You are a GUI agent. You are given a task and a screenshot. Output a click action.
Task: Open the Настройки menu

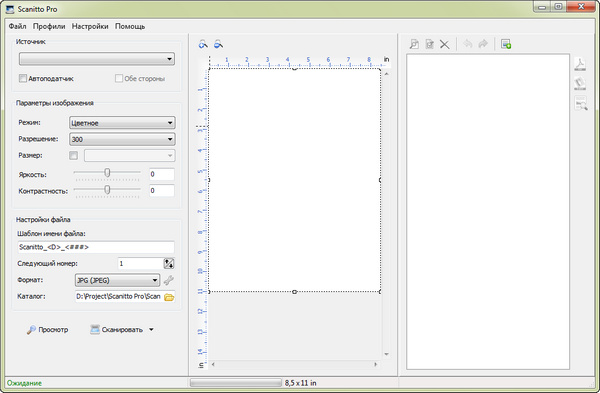tap(90, 26)
